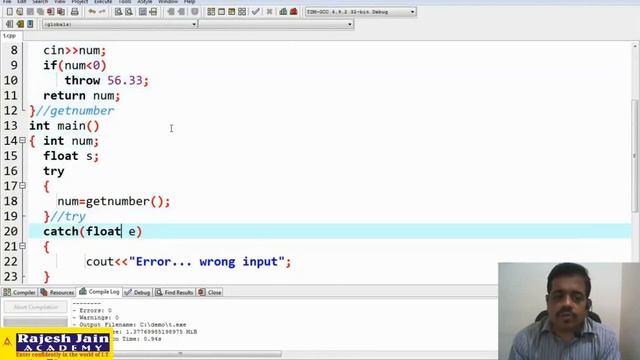Click on 'return num;' code line

(82, 96)
